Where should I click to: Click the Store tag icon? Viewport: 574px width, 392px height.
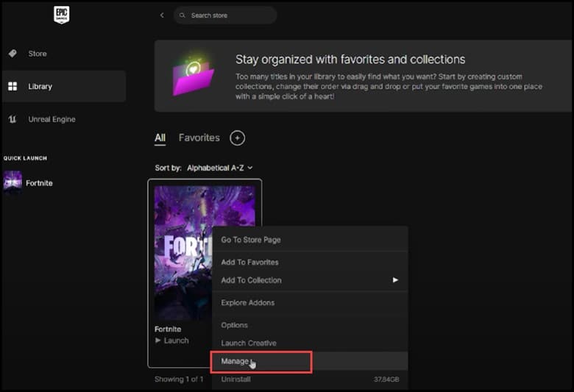click(13, 54)
